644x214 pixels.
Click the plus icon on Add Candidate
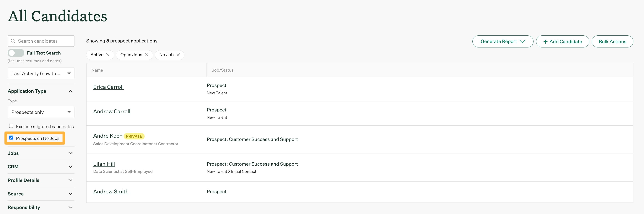tap(545, 42)
